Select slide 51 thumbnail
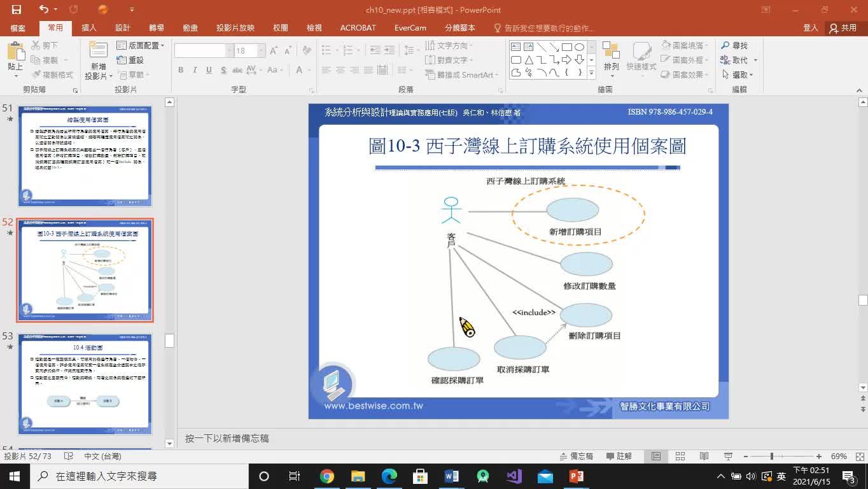868x489 pixels. click(x=85, y=156)
